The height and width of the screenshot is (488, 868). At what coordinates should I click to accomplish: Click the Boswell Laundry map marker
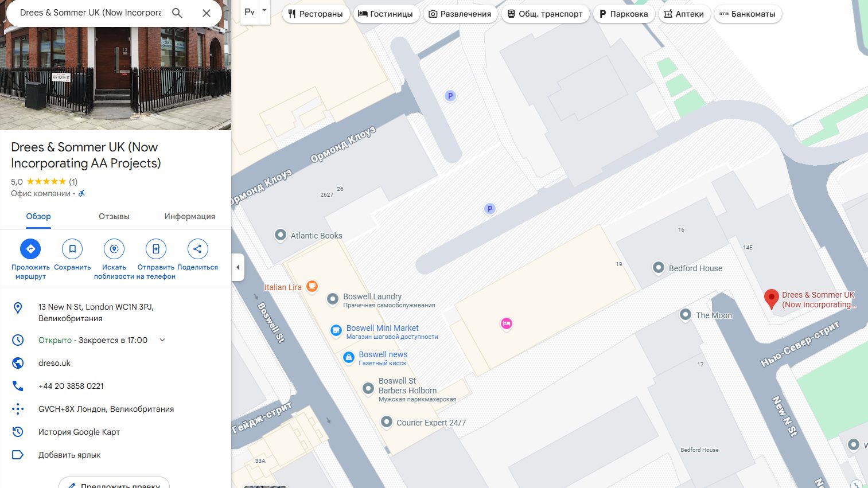(x=333, y=299)
